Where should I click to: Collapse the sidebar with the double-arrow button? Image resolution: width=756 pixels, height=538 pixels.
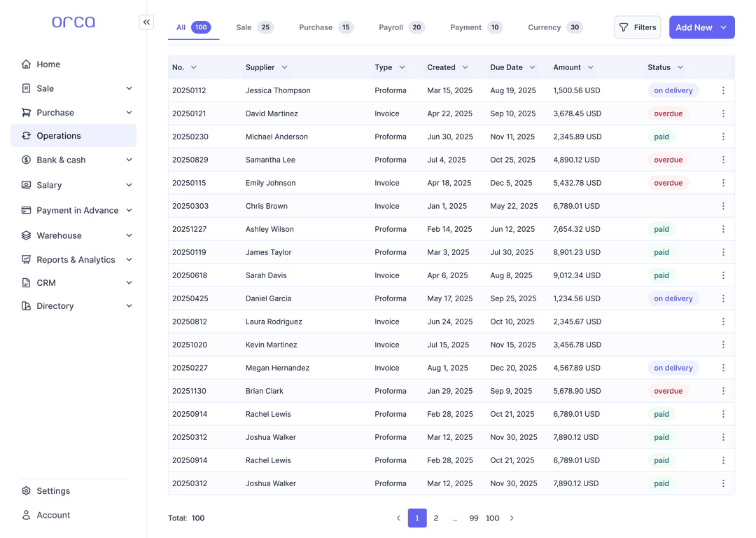[146, 22]
